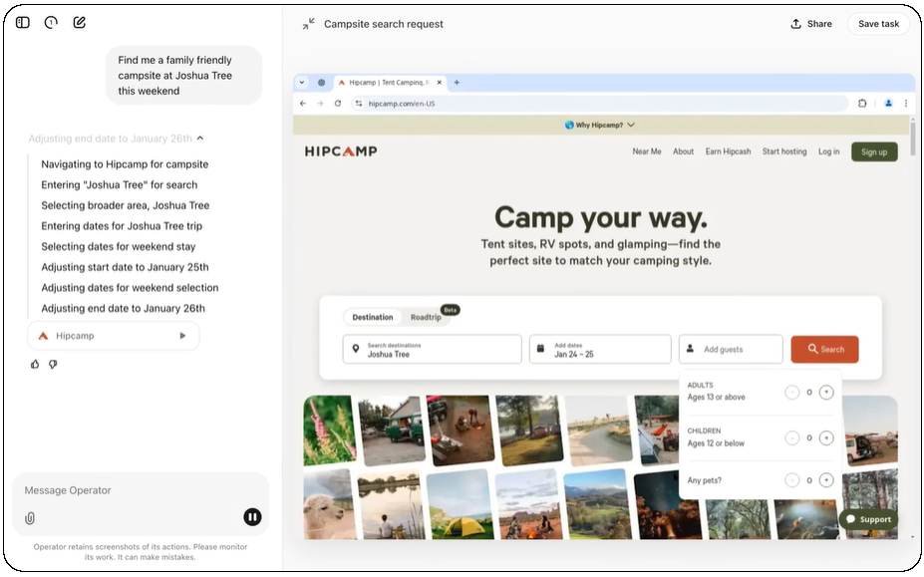924x577 pixels.
Task: Increase the children guest count
Action: [x=825, y=437]
